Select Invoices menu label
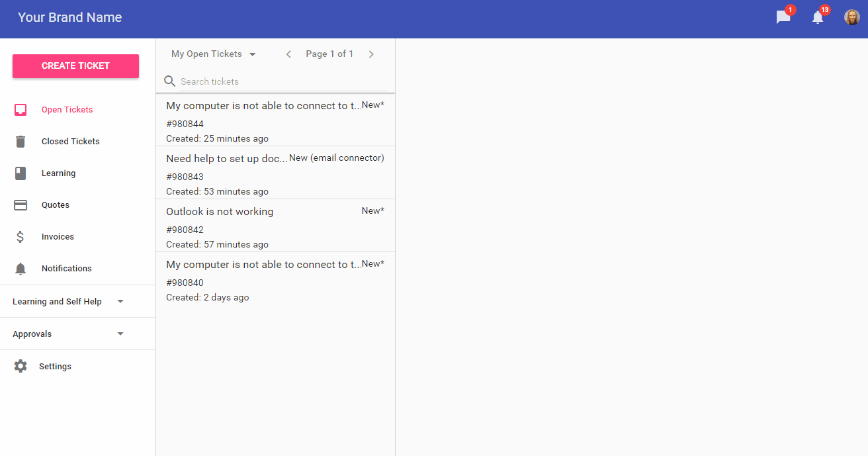Screen dimensions: 868x456 (58, 237)
